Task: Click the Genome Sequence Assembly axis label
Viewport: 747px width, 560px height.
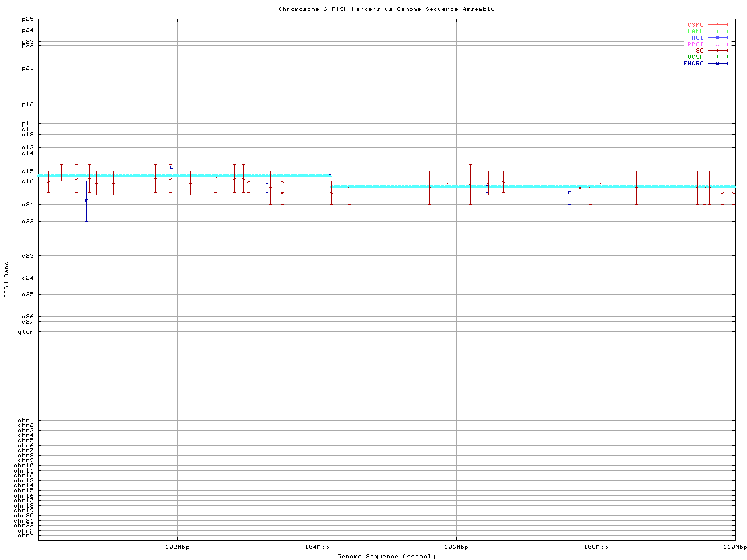Action: [x=386, y=556]
